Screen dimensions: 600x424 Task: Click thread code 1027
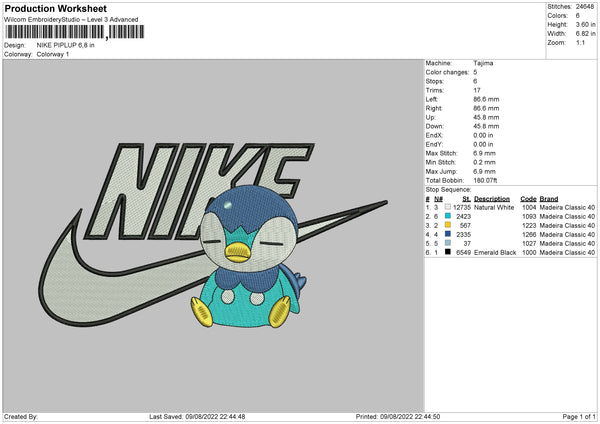click(529, 243)
